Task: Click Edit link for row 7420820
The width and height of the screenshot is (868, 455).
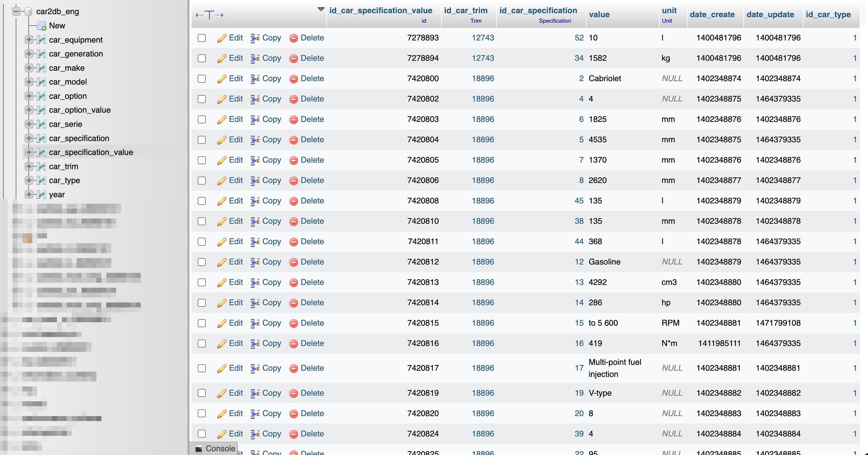Action: click(x=236, y=414)
